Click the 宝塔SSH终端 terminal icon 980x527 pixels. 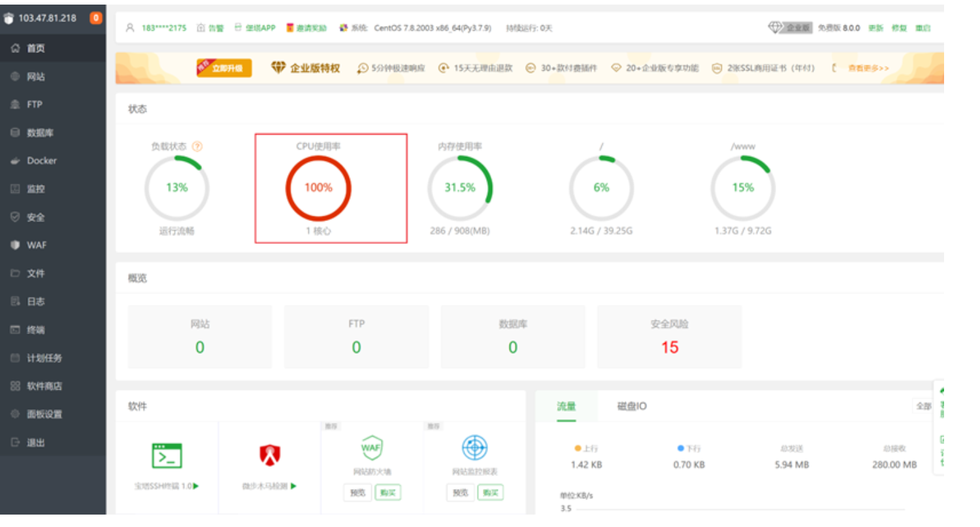click(167, 456)
